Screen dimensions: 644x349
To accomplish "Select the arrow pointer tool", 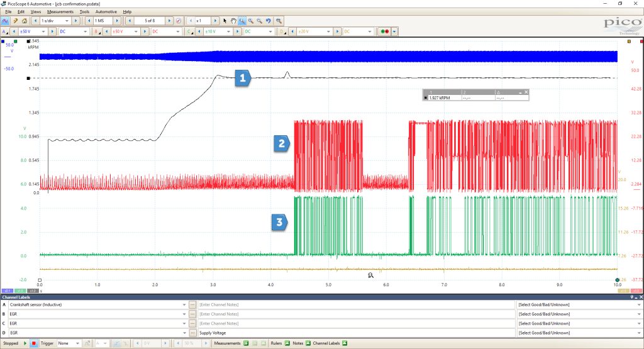I will [225, 21].
